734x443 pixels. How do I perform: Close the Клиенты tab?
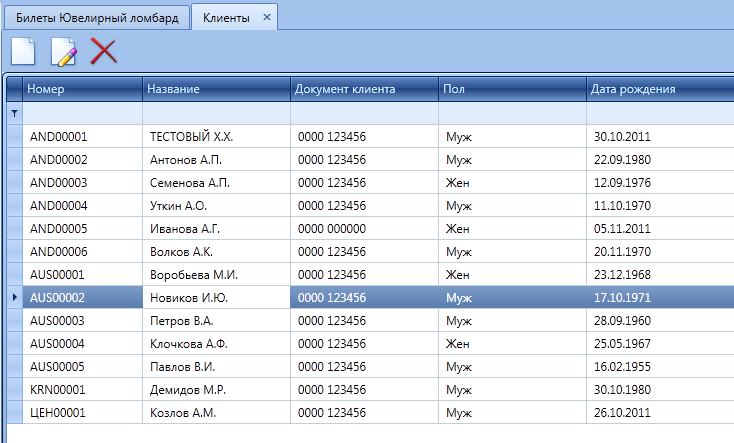click(x=266, y=18)
